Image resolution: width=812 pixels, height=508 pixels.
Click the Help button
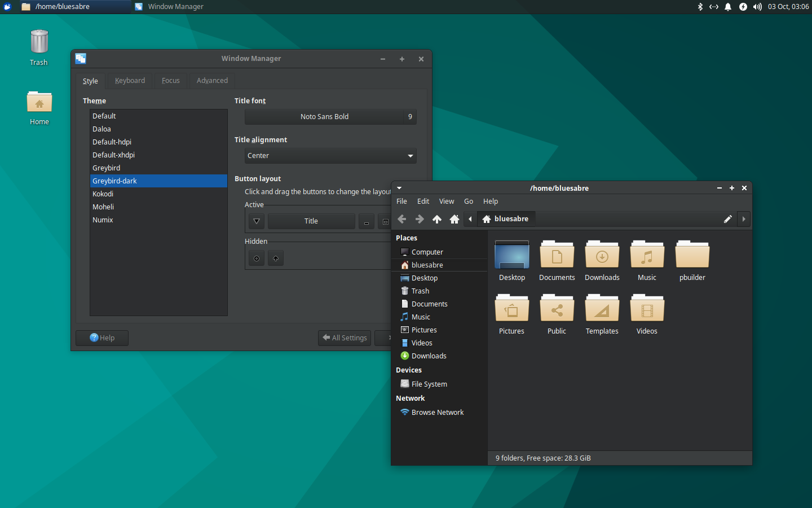(101, 338)
